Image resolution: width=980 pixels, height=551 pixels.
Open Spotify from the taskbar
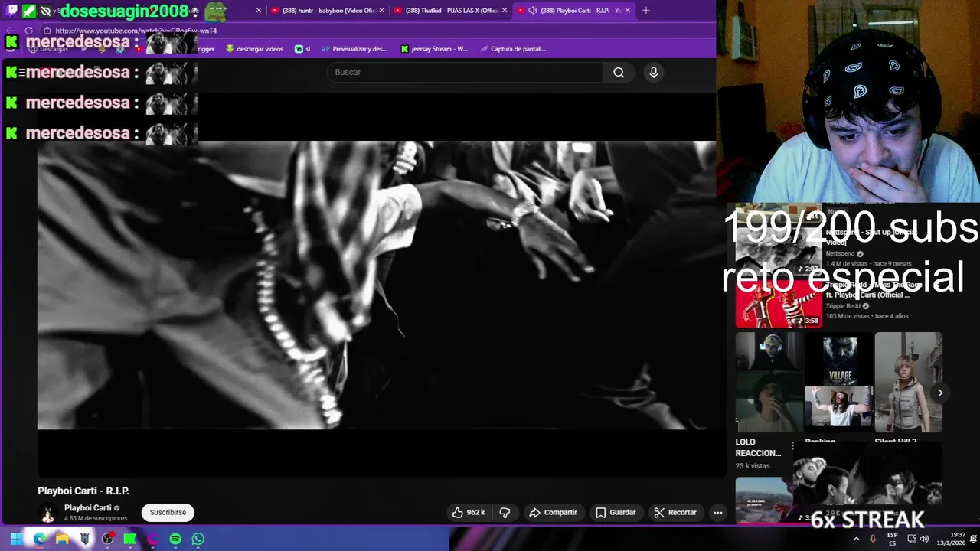pos(175,539)
